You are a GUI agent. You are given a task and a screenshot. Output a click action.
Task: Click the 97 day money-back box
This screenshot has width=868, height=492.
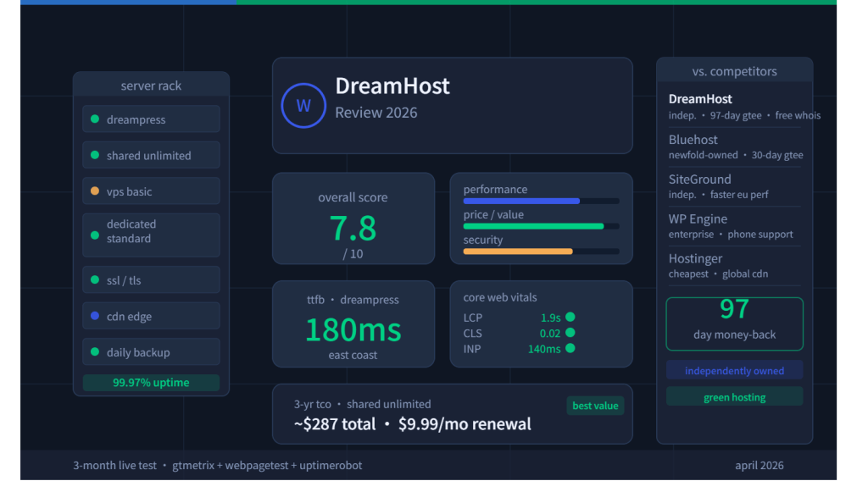tap(734, 324)
